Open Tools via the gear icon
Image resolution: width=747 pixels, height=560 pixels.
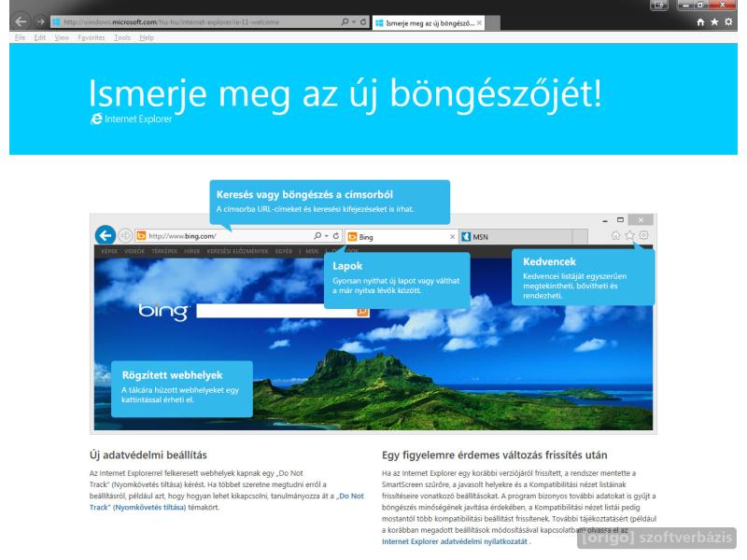pyautogui.click(x=728, y=21)
